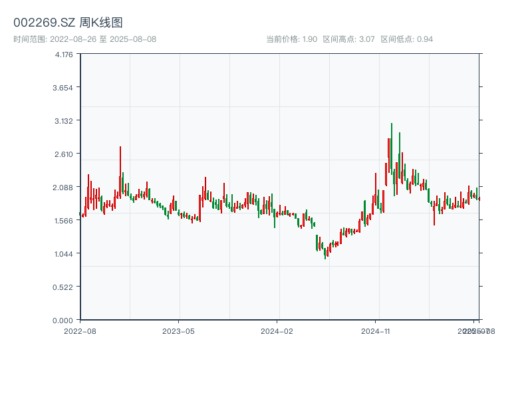Click the 区间低点 0.94 label
Viewport: 532px width, 399px height.
pyautogui.click(x=406, y=39)
